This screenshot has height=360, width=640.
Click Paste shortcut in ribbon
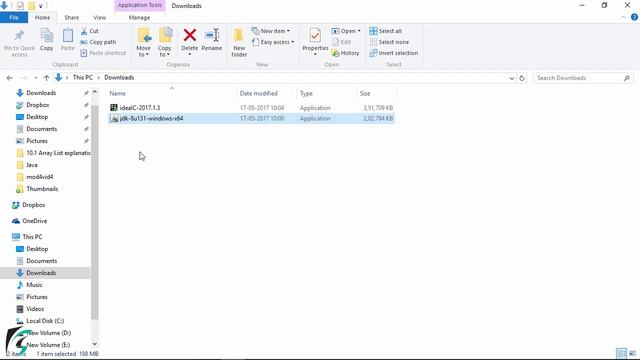[104, 53]
